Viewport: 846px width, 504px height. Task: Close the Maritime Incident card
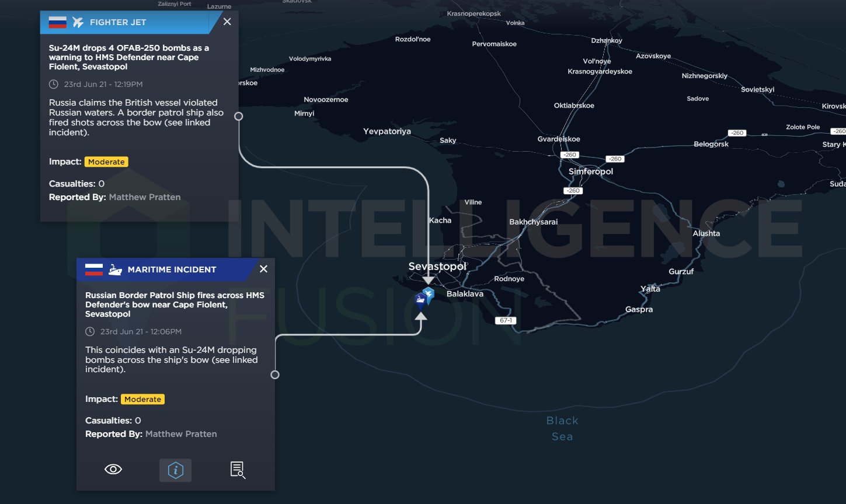[x=263, y=269]
